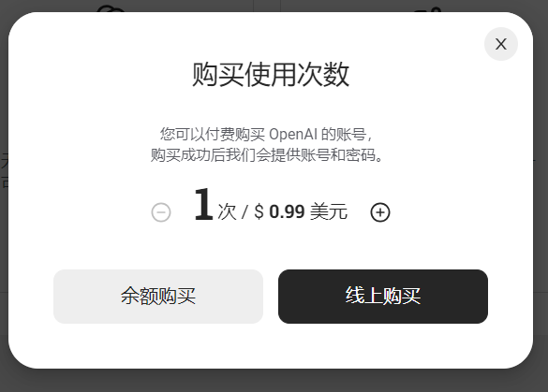Image resolution: width=548 pixels, height=392 pixels.
Task: Close the 购买使用次数 dialog
Action: [501, 44]
